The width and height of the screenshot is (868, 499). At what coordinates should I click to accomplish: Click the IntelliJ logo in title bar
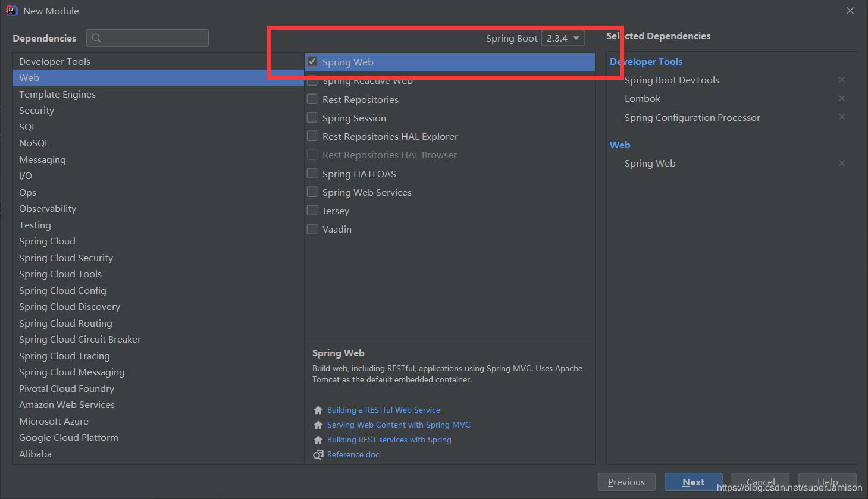(x=12, y=10)
